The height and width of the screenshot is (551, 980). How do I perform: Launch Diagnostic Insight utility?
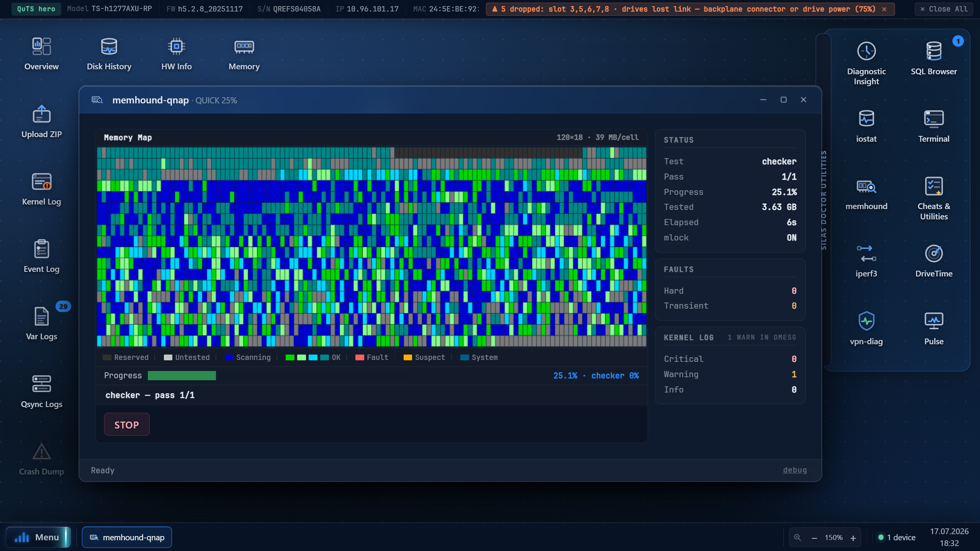tap(866, 64)
